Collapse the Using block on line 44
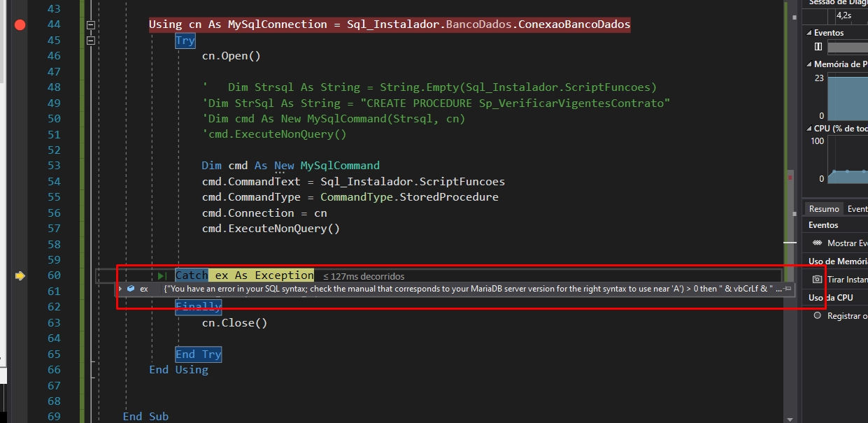This screenshot has height=423, width=868. [x=90, y=25]
